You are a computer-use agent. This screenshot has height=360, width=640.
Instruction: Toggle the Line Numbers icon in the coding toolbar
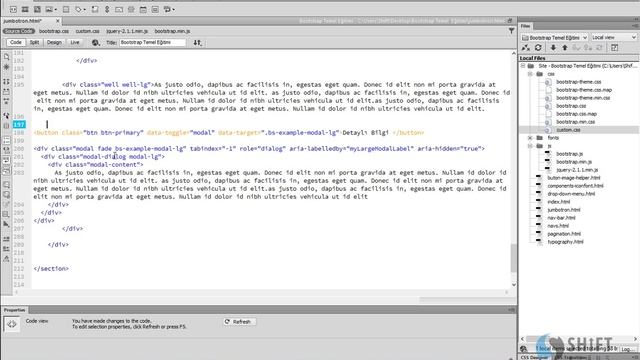[6, 140]
